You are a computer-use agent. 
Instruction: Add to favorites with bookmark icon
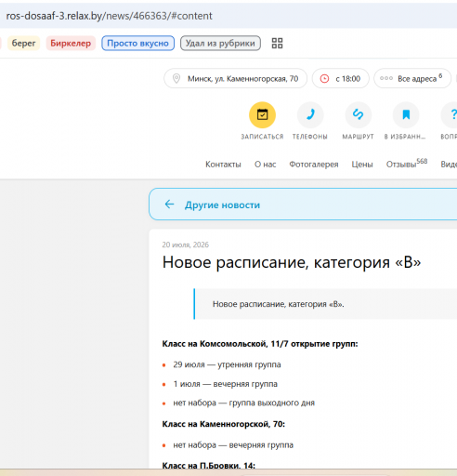tap(406, 115)
